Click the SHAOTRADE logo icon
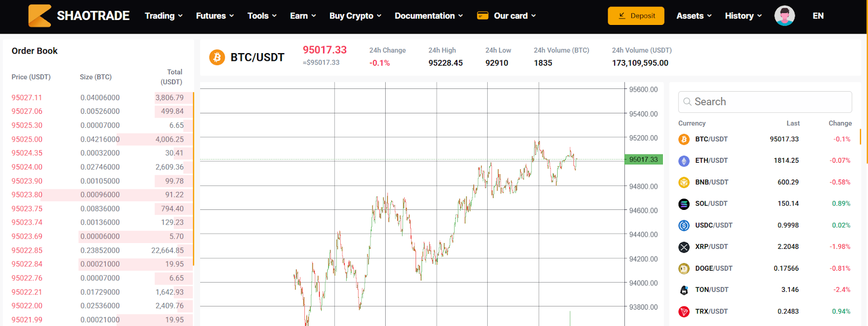Image resolution: width=868 pixels, height=326 pixels. point(40,16)
